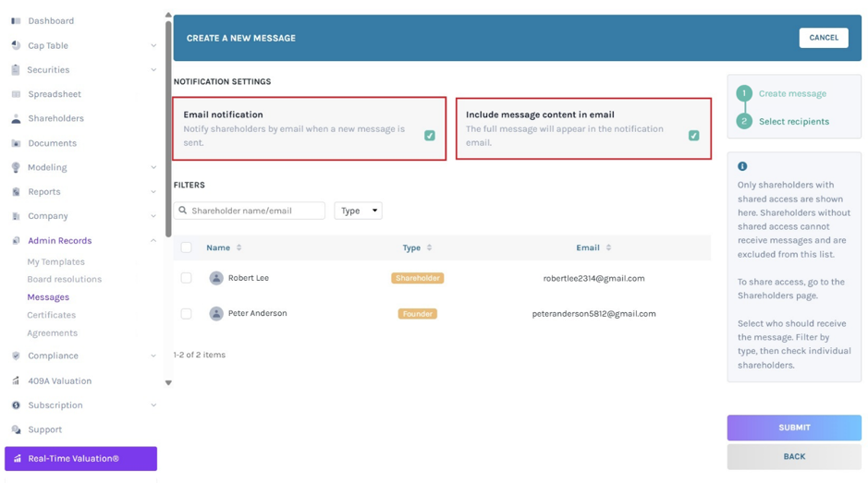Viewport: 868px width, 483px height.
Task: Select the Shareholders person icon
Action: coord(16,118)
